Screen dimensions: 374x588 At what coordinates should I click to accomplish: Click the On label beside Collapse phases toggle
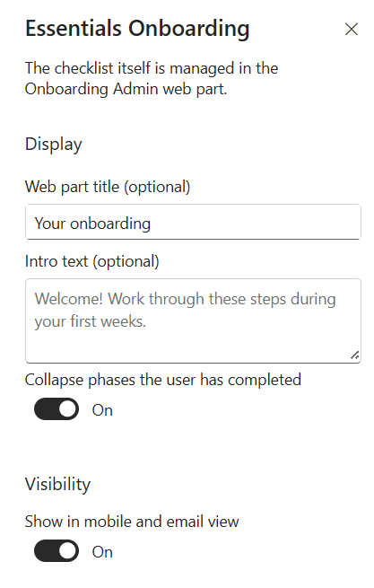[102, 410]
